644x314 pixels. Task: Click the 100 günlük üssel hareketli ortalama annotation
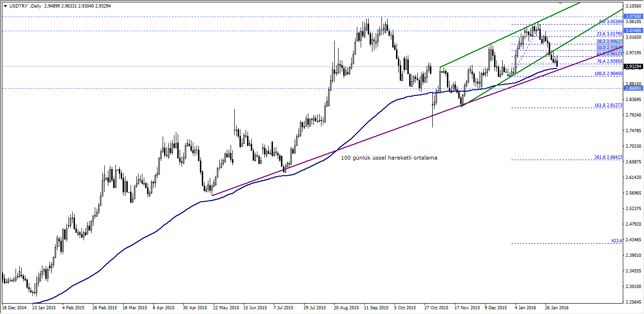tap(389, 158)
